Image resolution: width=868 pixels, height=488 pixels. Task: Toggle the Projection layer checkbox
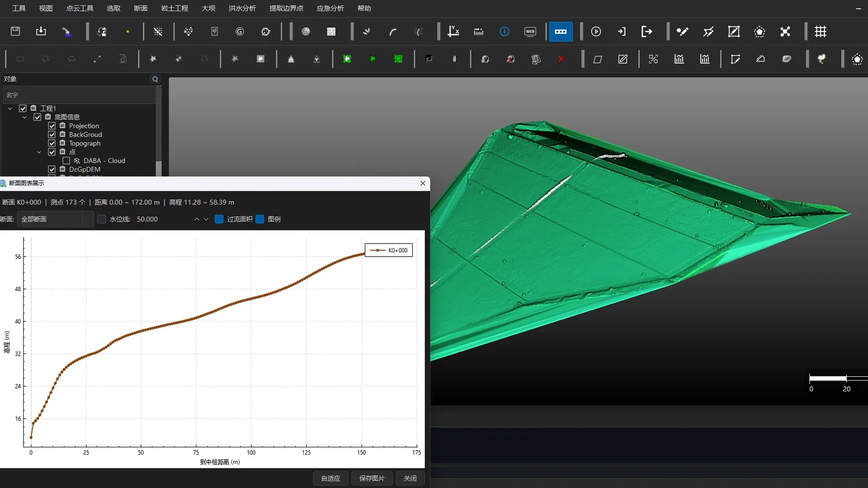52,126
